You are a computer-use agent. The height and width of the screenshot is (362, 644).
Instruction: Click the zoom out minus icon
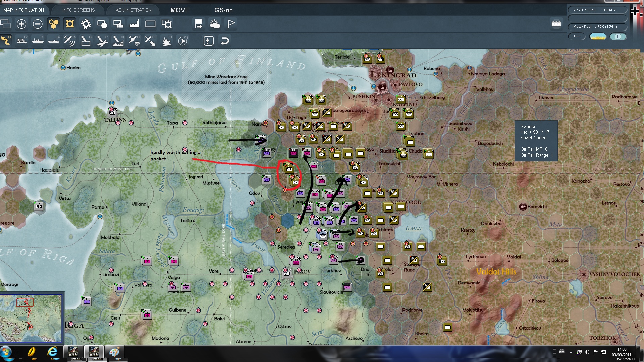(x=38, y=24)
